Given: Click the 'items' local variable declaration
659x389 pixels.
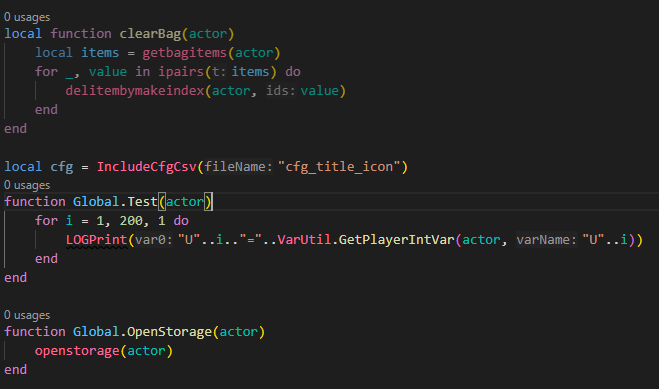Looking at the screenshot, I should click(x=100, y=53).
